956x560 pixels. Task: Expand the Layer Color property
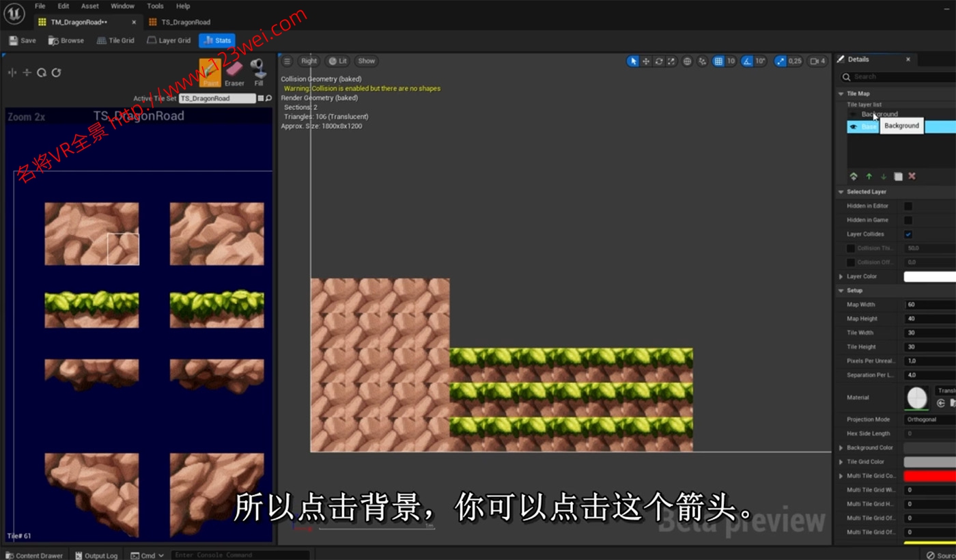tap(841, 276)
